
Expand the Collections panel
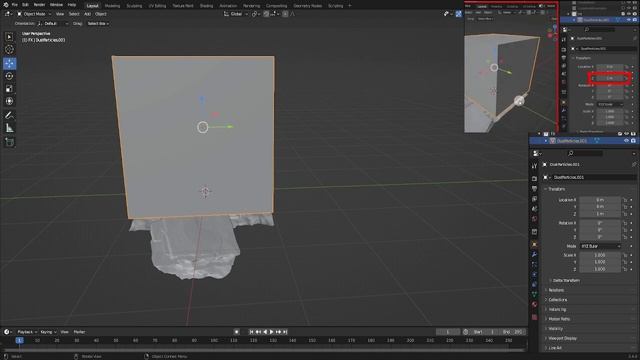coord(558,300)
